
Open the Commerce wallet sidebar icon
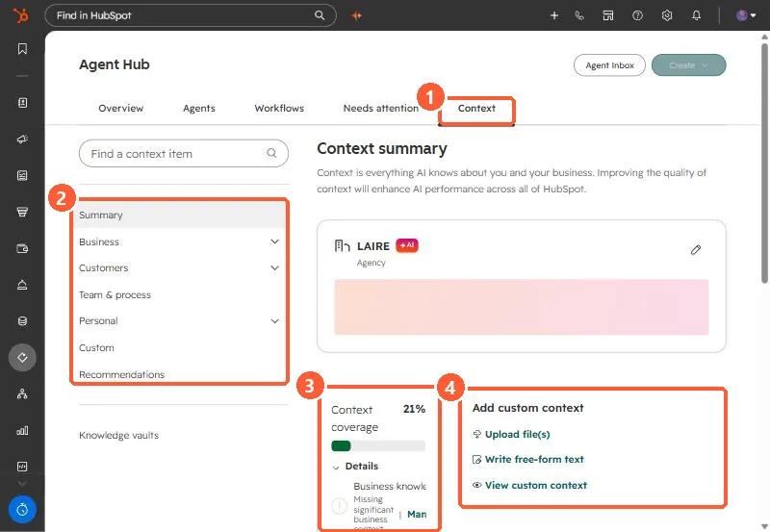pyautogui.click(x=22, y=248)
